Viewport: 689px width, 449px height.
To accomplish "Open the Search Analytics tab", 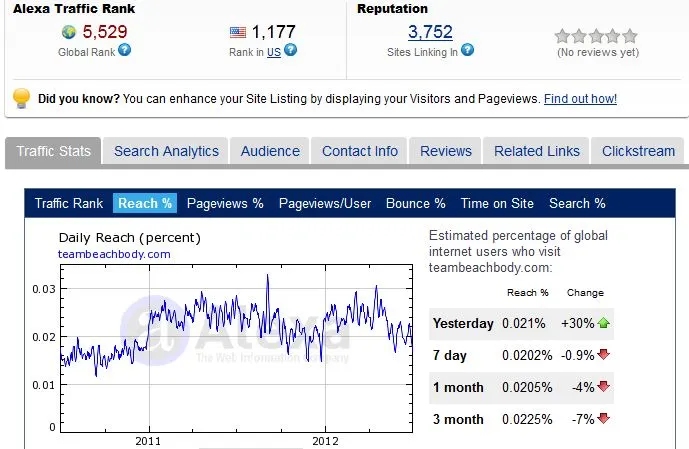I will 166,151.
